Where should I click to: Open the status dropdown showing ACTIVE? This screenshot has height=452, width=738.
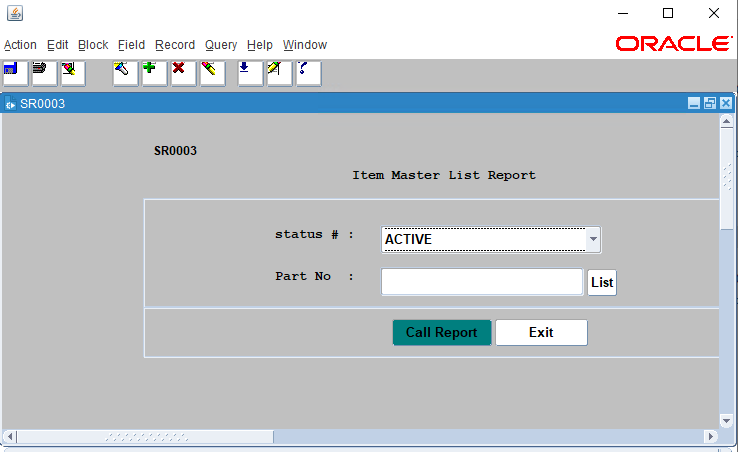[x=593, y=239]
